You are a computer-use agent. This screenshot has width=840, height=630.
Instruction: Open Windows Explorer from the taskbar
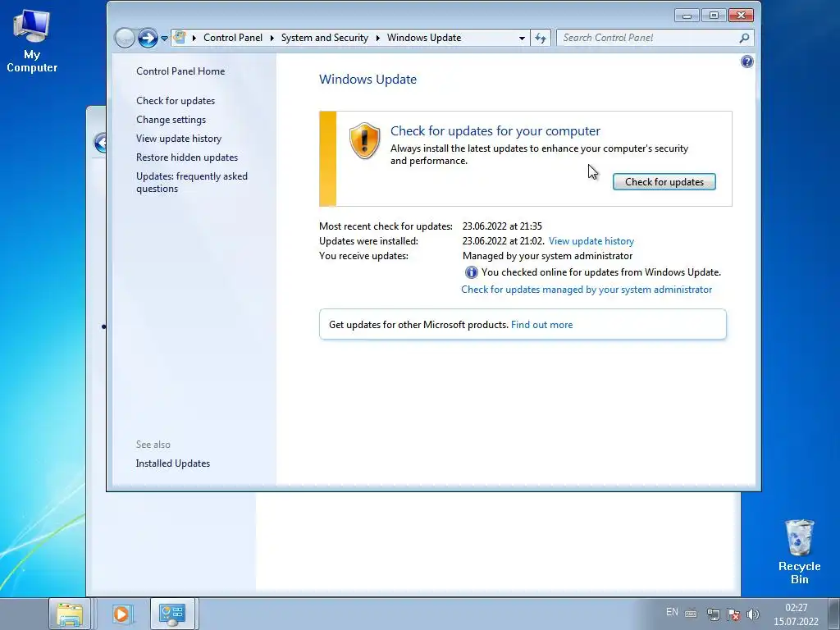(70, 614)
